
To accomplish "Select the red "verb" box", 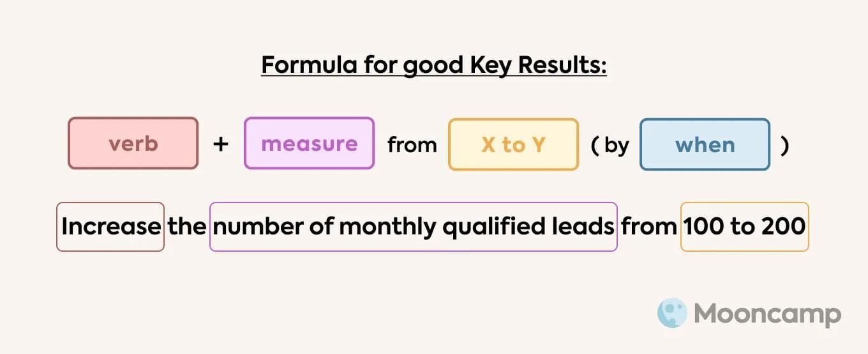I will pos(133,144).
